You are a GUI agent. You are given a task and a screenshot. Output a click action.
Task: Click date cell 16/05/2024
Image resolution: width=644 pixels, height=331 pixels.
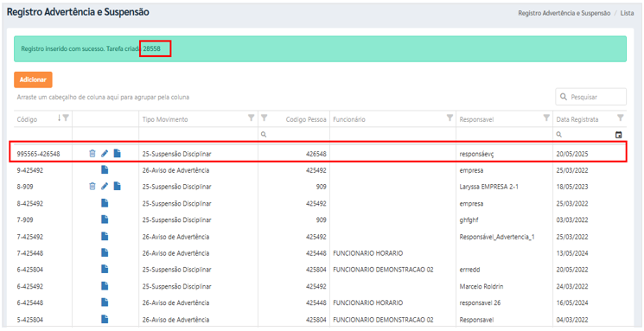coord(572,303)
